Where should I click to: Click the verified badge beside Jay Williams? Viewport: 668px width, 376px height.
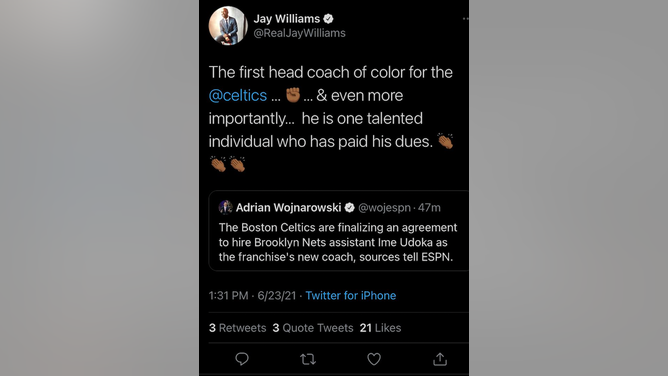pyautogui.click(x=328, y=19)
